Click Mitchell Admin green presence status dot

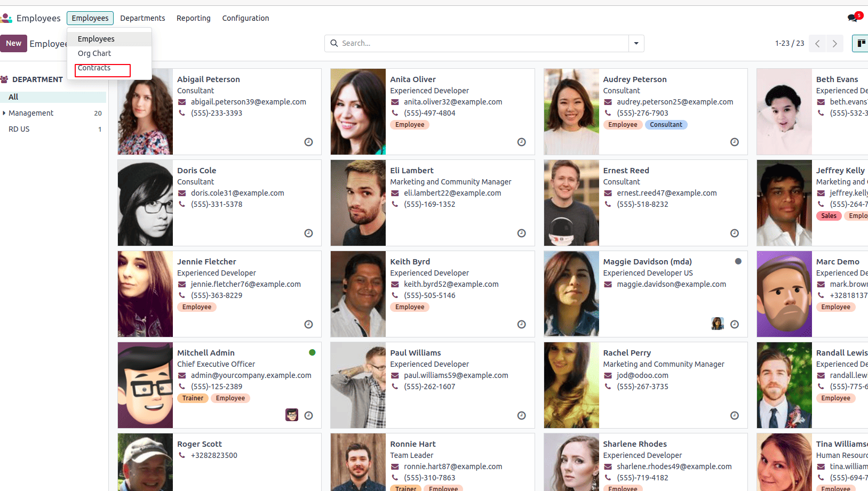click(x=312, y=352)
